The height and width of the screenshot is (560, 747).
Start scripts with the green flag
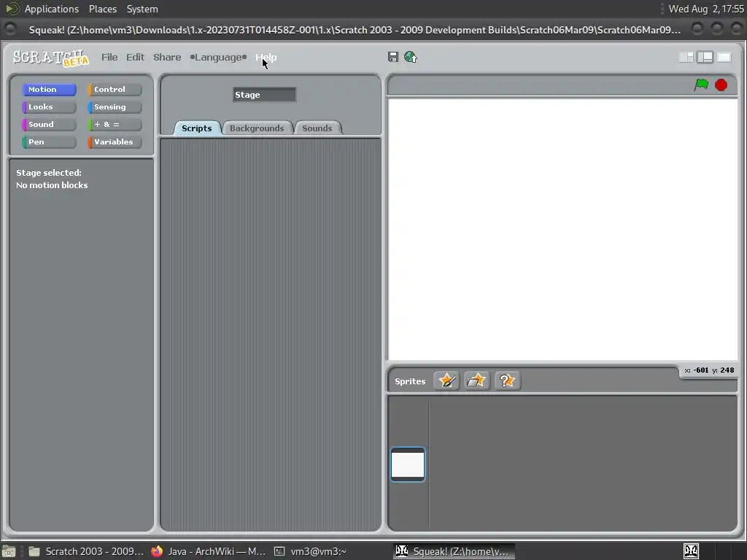(701, 85)
